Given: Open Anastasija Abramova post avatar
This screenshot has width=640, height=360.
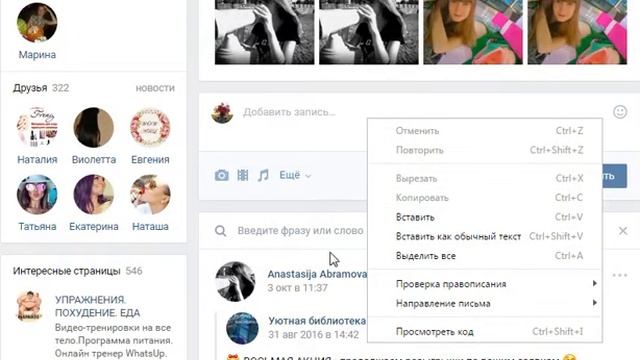Looking at the screenshot, I should (235, 282).
